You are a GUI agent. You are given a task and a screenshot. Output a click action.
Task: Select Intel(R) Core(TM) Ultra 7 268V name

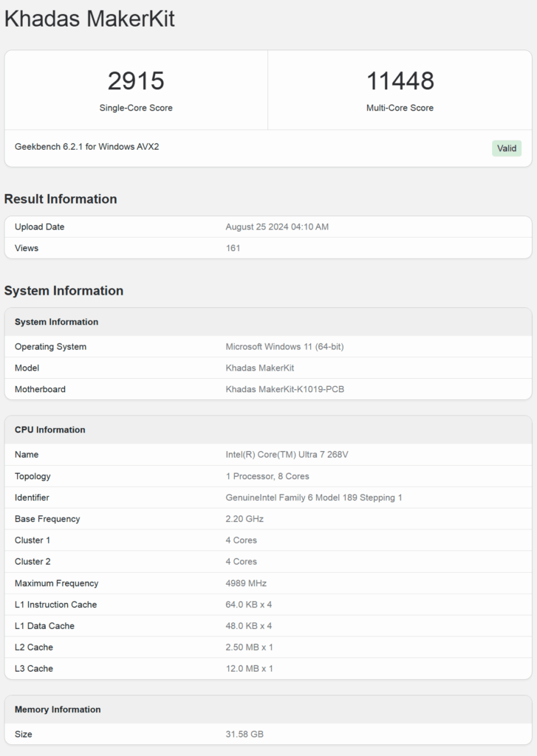pyautogui.click(x=287, y=455)
